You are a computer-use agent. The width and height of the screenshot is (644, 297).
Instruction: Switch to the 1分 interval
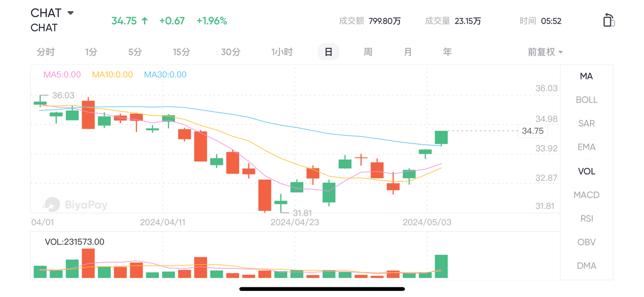click(x=91, y=52)
